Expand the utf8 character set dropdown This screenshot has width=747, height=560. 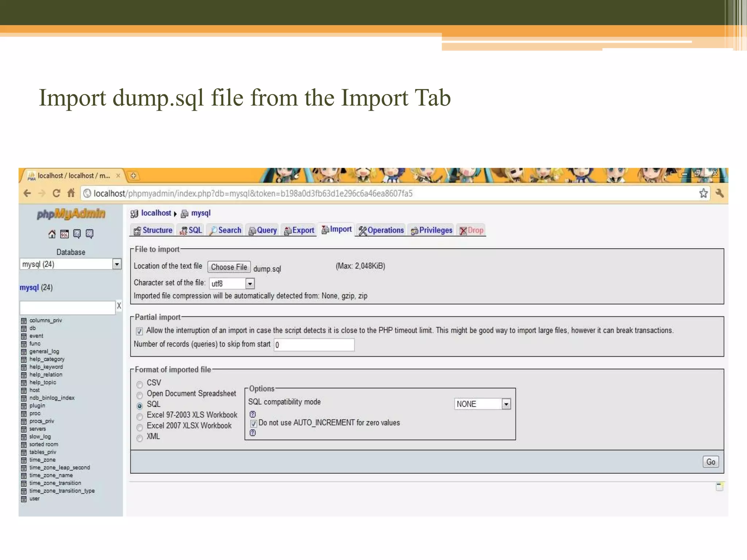point(250,284)
